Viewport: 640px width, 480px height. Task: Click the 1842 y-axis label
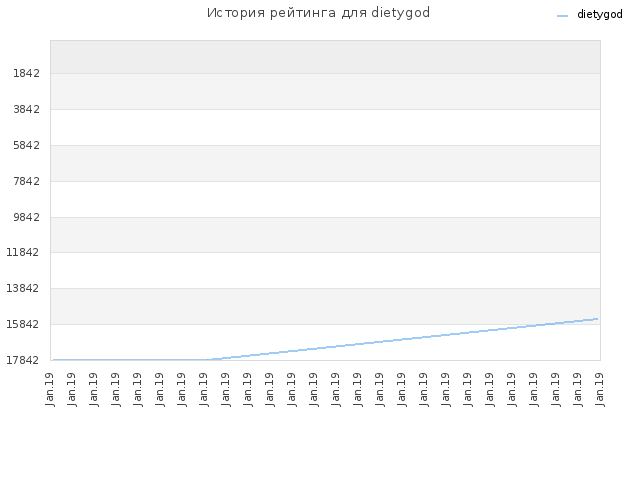point(27,73)
